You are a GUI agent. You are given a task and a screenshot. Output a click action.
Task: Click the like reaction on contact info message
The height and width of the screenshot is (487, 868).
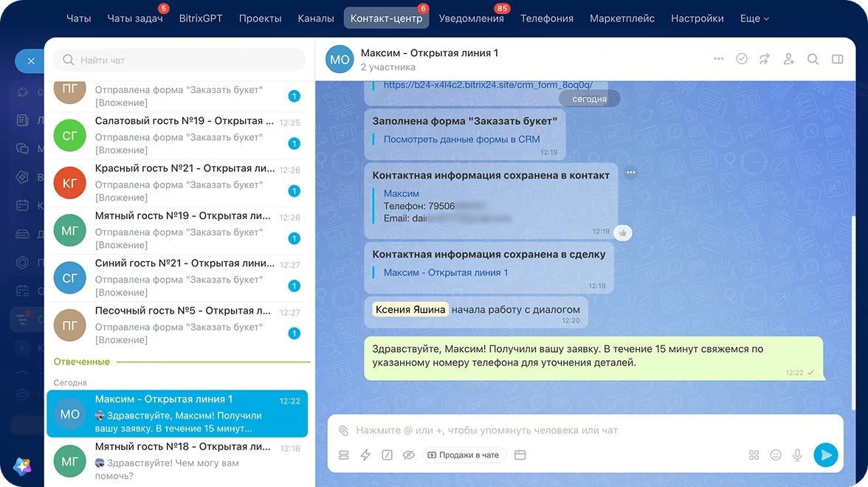(623, 233)
